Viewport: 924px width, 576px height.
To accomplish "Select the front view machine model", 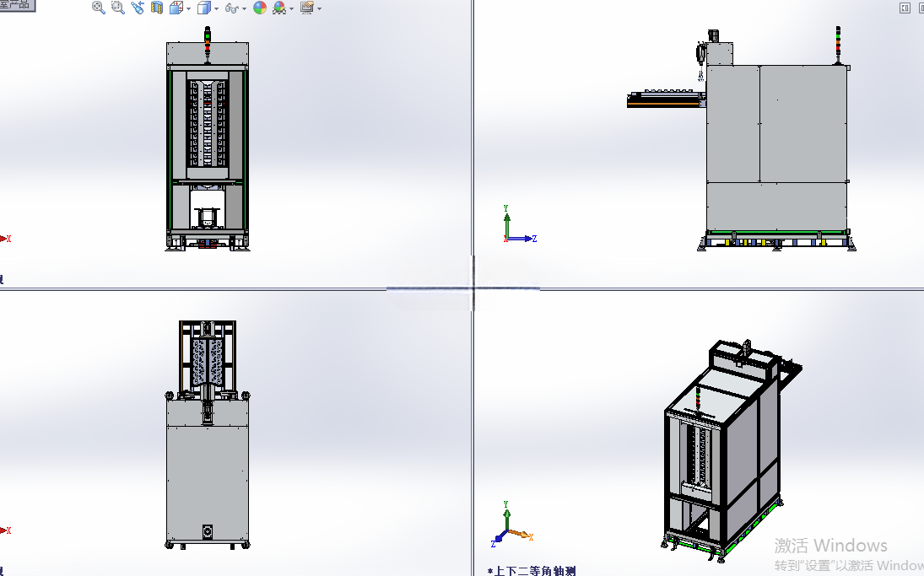I will pos(208,139).
